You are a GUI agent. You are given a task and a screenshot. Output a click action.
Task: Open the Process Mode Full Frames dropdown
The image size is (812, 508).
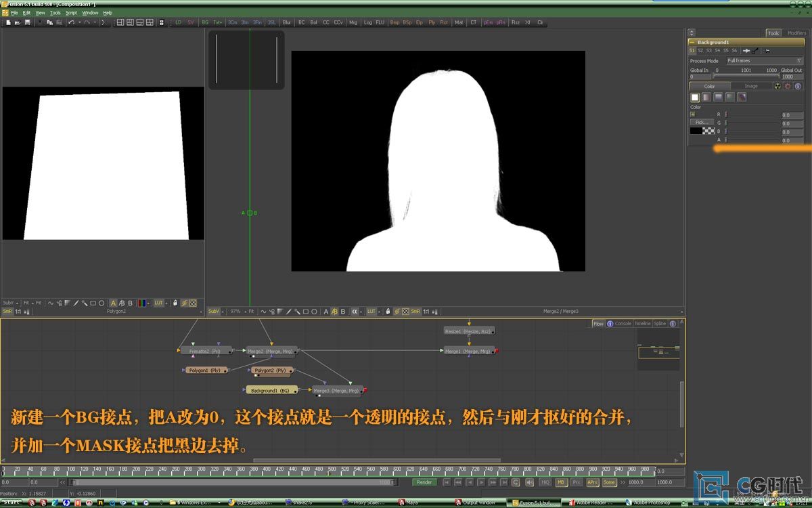pyautogui.click(x=765, y=61)
